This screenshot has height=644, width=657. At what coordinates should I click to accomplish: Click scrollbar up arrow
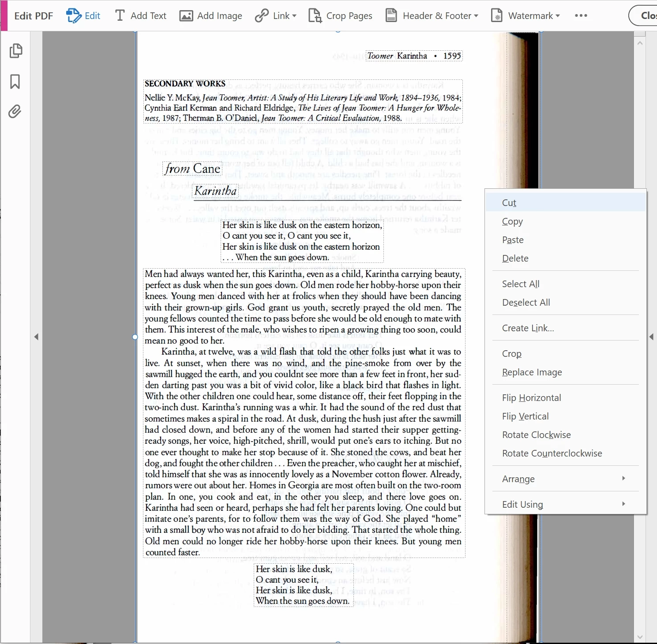[x=640, y=43]
